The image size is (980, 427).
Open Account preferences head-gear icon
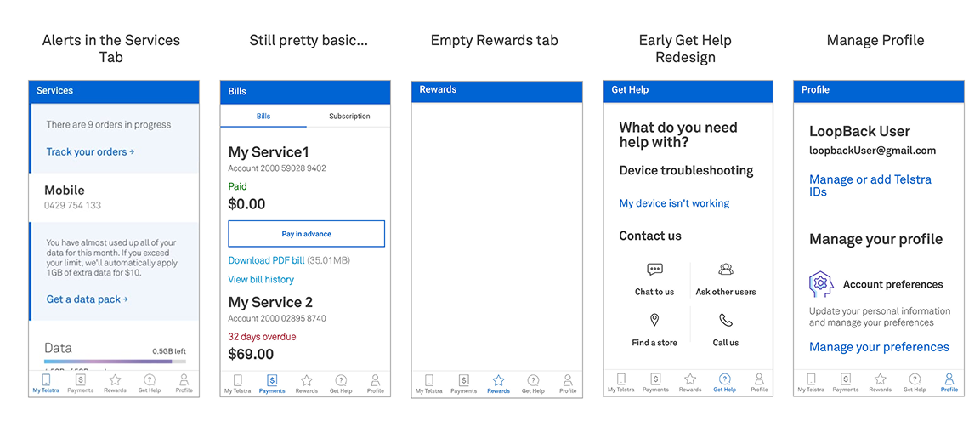[821, 284]
